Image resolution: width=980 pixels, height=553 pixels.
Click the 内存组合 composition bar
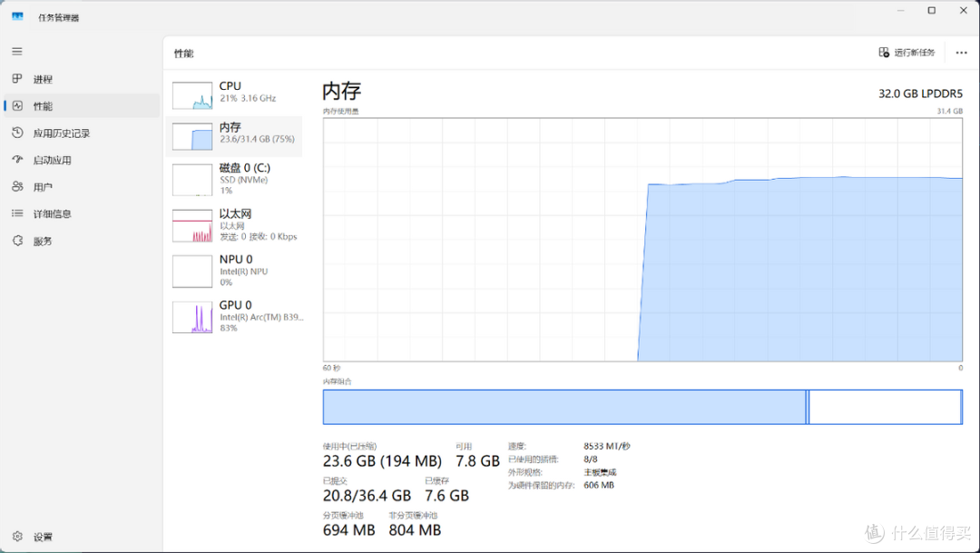(x=642, y=407)
